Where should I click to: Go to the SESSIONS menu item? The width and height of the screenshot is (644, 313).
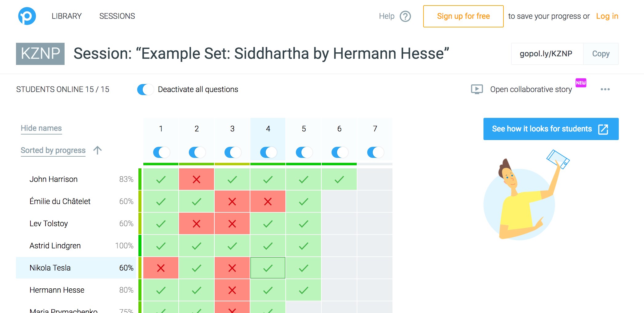[x=117, y=16]
